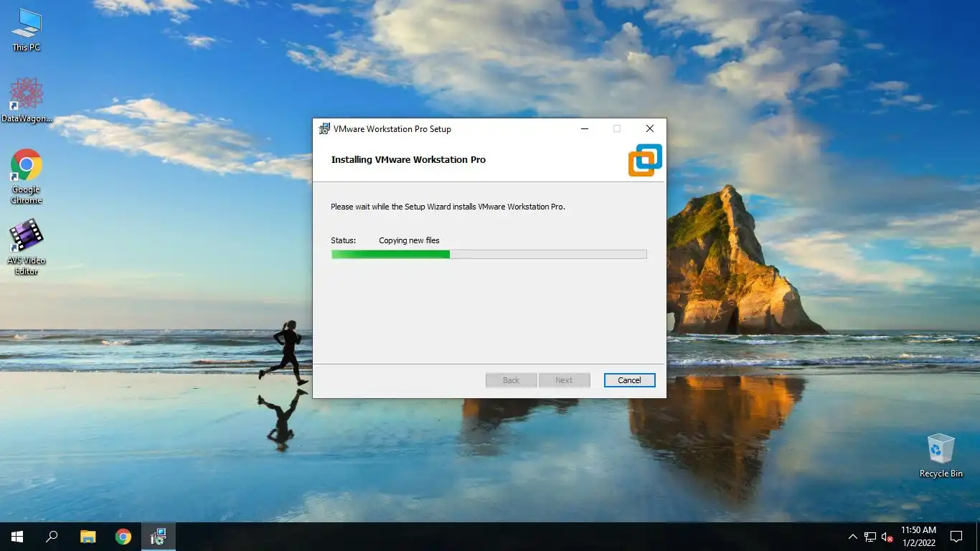The height and width of the screenshot is (551, 980).
Task: Open the Recycle Bin
Action: [x=941, y=455]
